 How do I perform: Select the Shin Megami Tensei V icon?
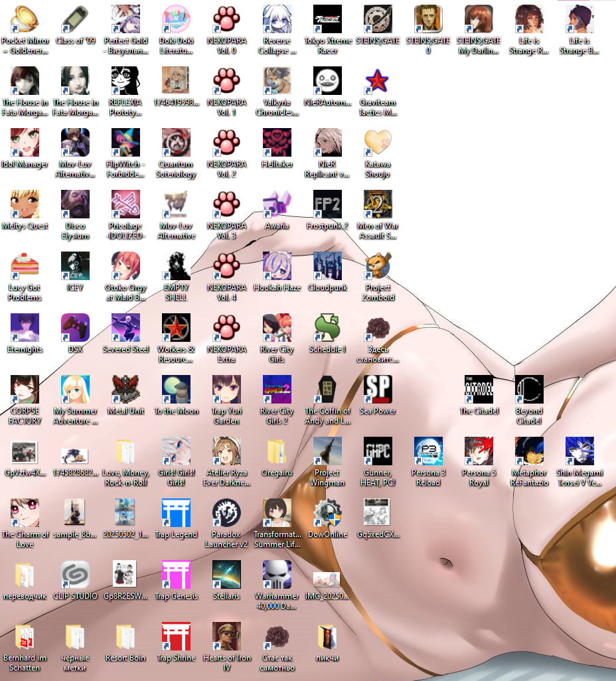(x=579, y=451)
